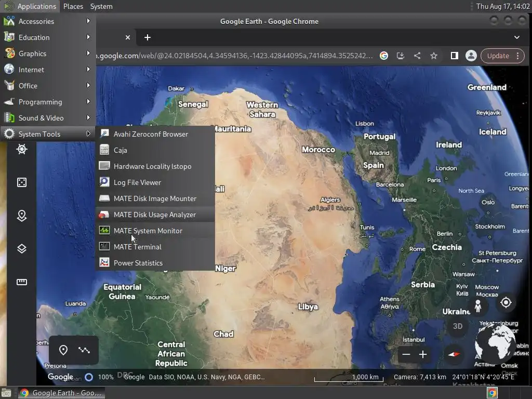Close the current Chrome tab
Viewport: 532px width, 399px height.
tap(128, 37)
